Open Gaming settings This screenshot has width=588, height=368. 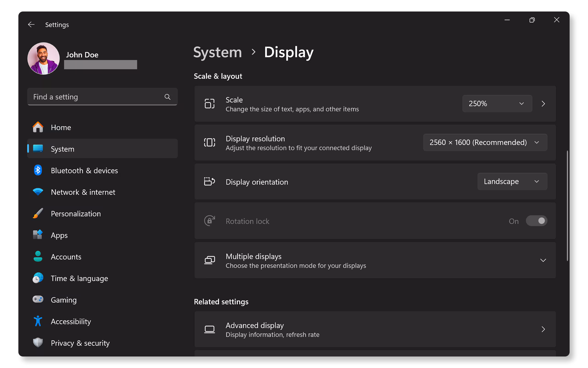tap(102, 299)
